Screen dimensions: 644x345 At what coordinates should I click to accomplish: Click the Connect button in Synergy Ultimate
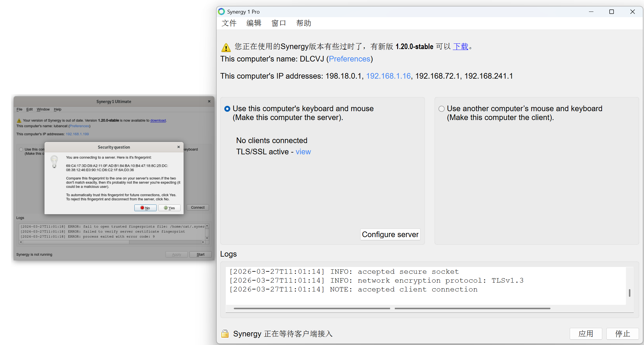(x=198, y=208)
